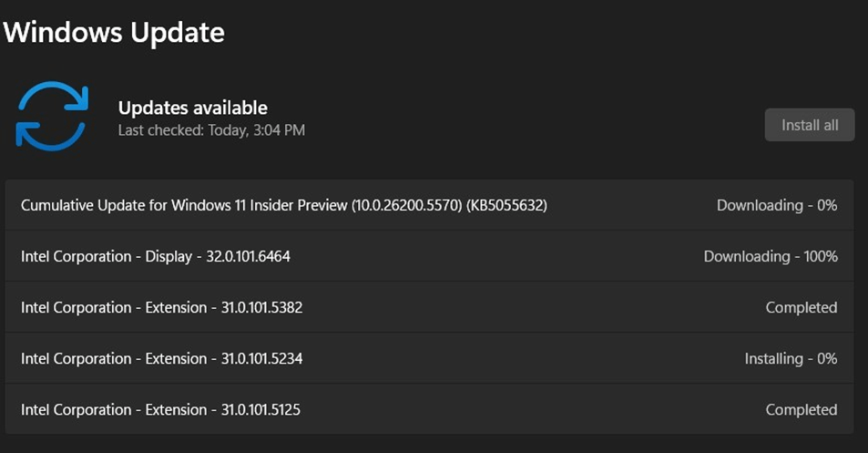Click the KB5055632 identifier text
This screenshot has height=453, width=868.
pos(506,205)
